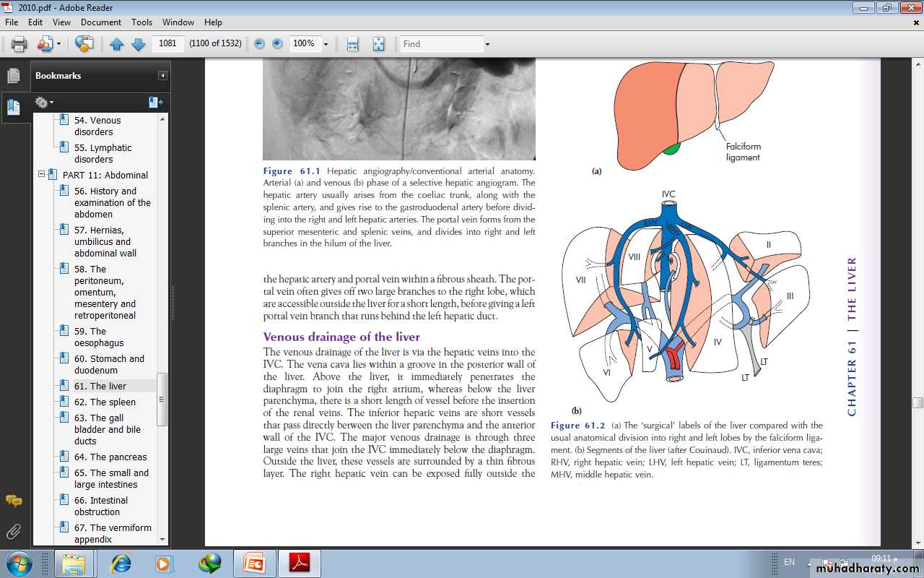Open the Tools menu

[141, 22]
